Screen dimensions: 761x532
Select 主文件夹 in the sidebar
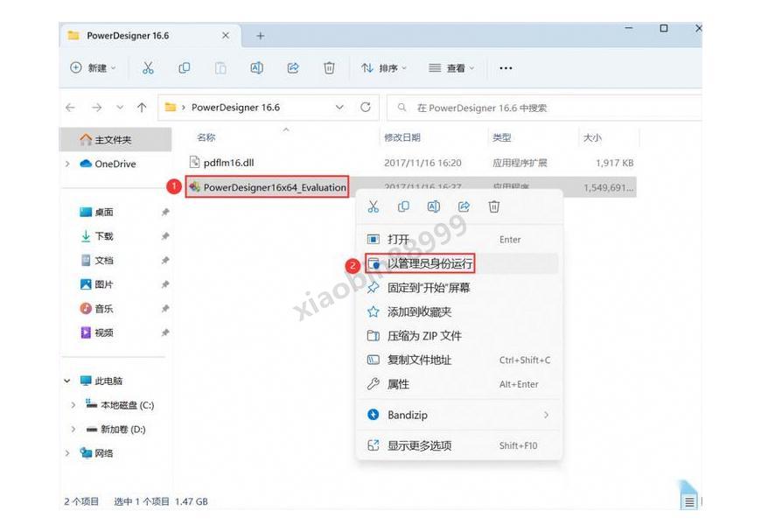[115, 140]
